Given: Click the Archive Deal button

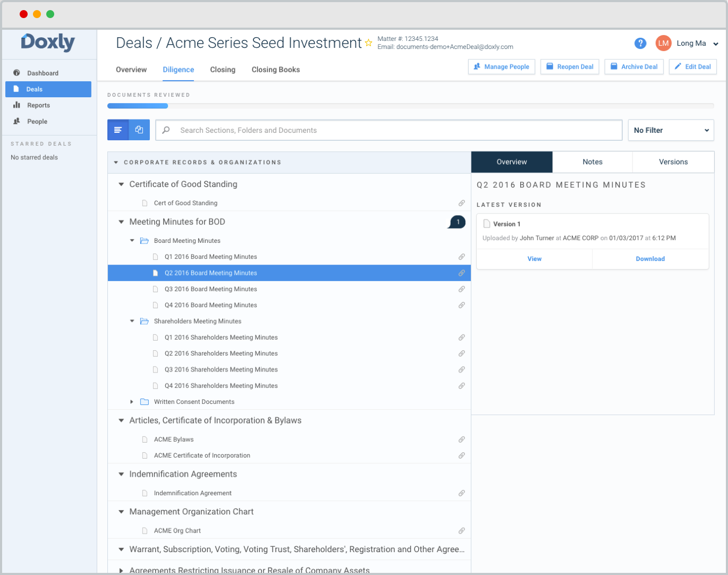Looking at the screenshot, I should pos(634,67).
